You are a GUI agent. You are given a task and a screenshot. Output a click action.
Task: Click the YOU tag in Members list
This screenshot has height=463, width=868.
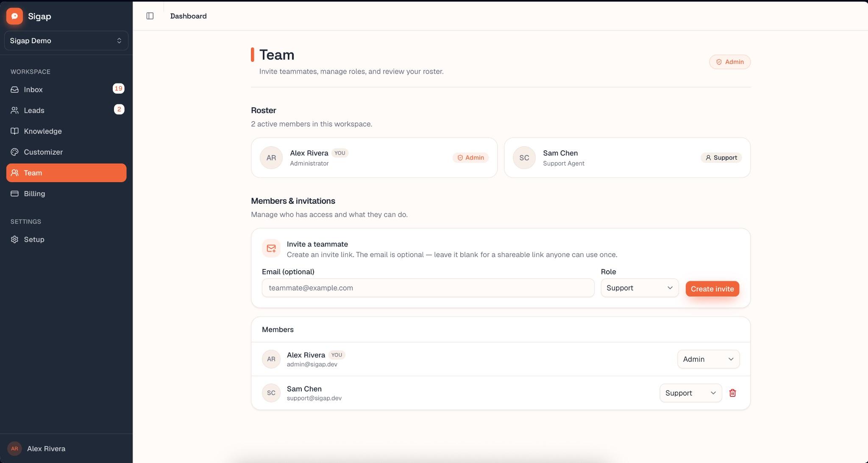click(337, 355)
